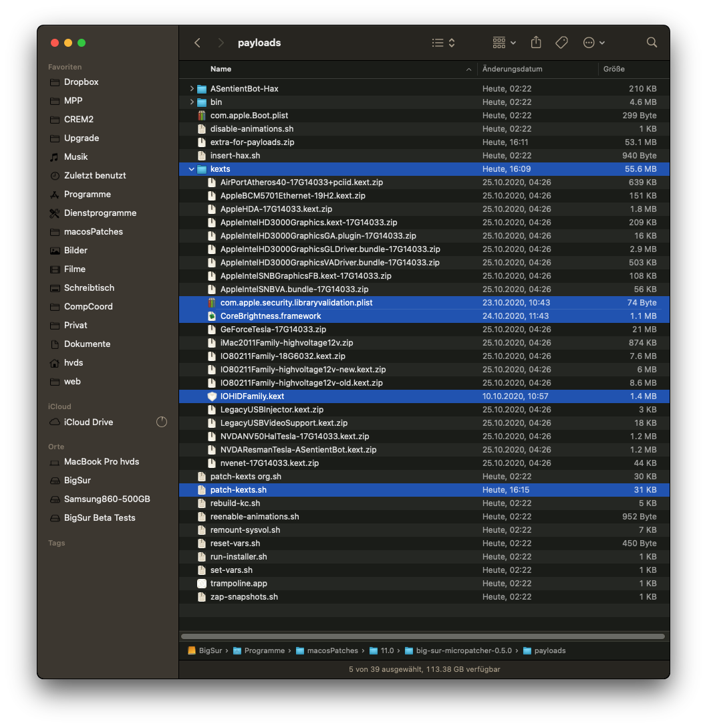Select nvenet-17G14033.kext.zip file
The width and height of the screenshot is (707, 728).
[424, 463]
